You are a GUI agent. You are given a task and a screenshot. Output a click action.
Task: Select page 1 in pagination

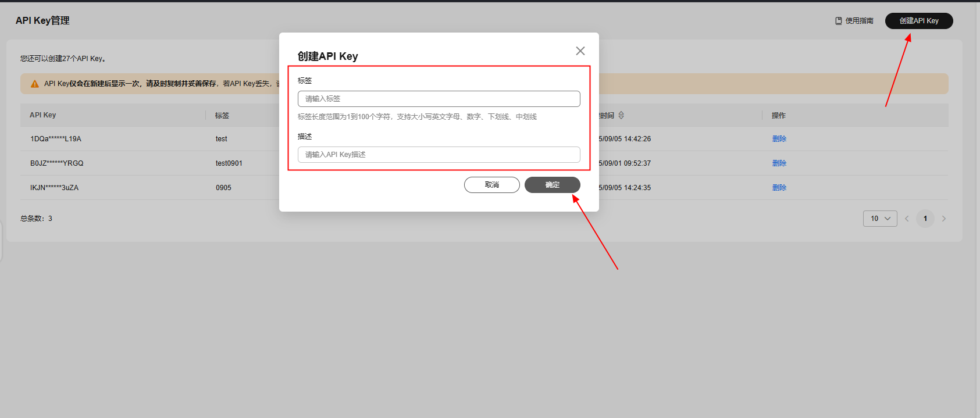click(925, 219)
